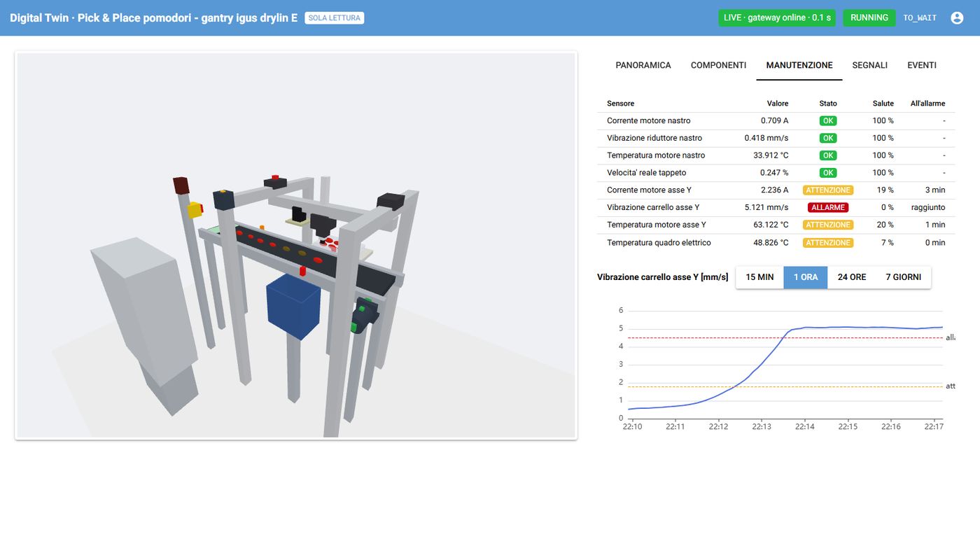Click the Digital Twin page title
Image resolution: width=980 pixels, height=560 pixels.
click(153, 18)
